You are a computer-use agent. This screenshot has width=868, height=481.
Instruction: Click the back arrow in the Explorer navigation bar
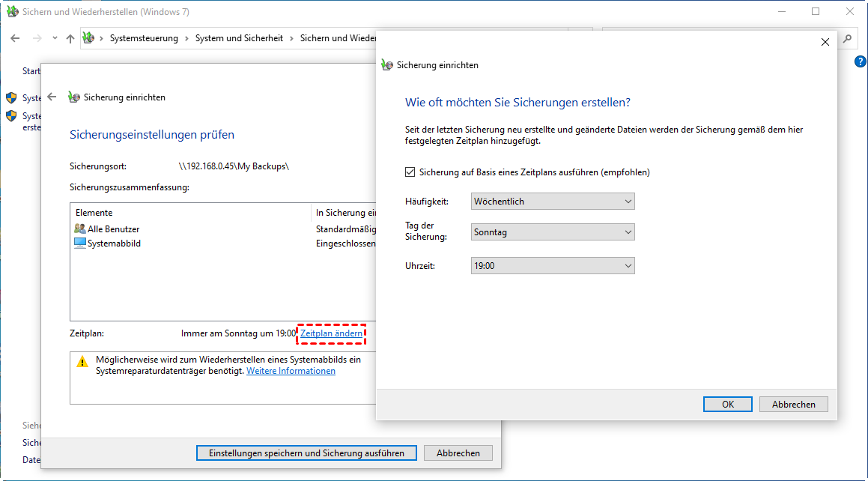[x=15, y=38]
